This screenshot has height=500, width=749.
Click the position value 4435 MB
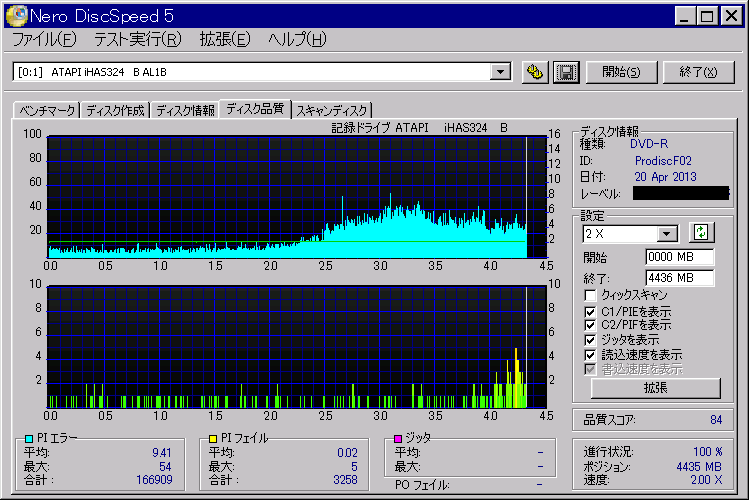(x=698, y=467)
